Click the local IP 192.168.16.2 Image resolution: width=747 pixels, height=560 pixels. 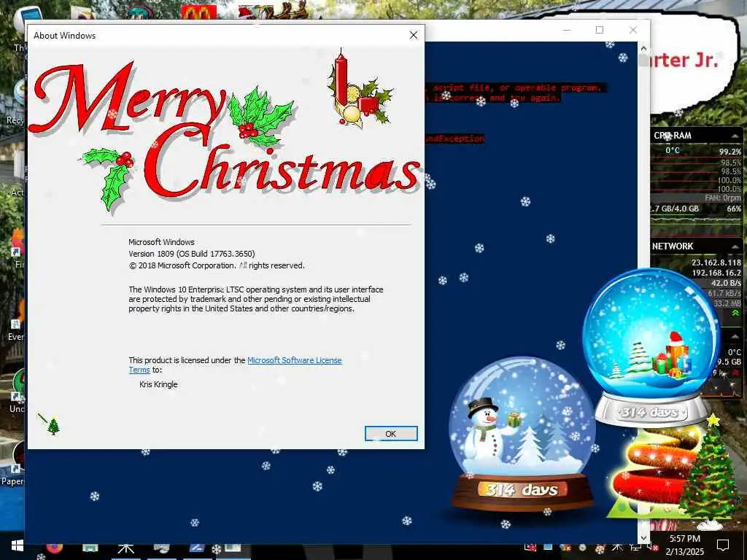[716, 273]
